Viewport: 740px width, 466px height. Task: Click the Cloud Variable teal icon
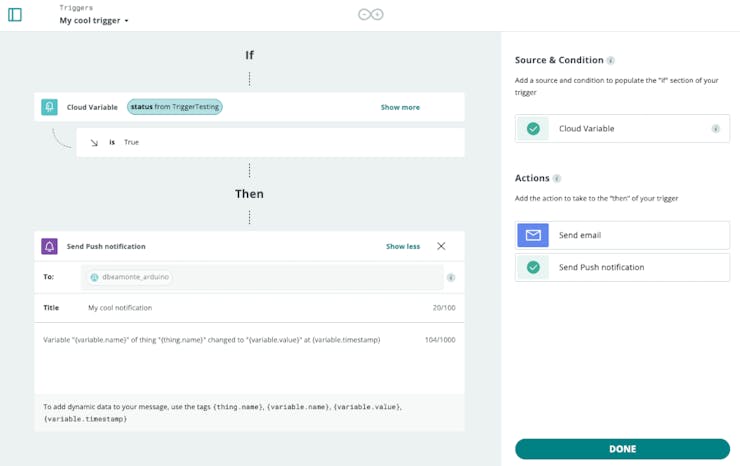[49, 107]
